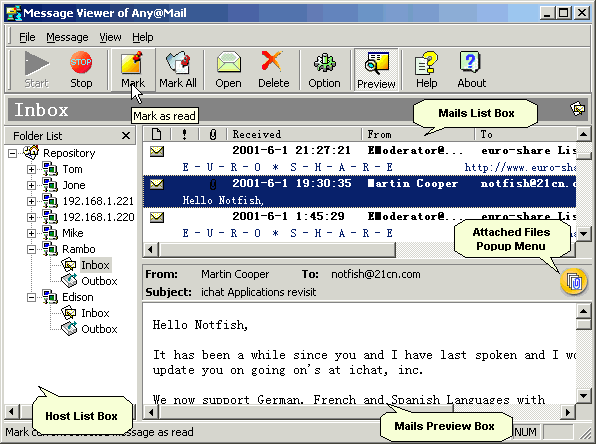Collapse the Rambo host node
The height and width of the screenshot is (444, 596).
[32, 249]
